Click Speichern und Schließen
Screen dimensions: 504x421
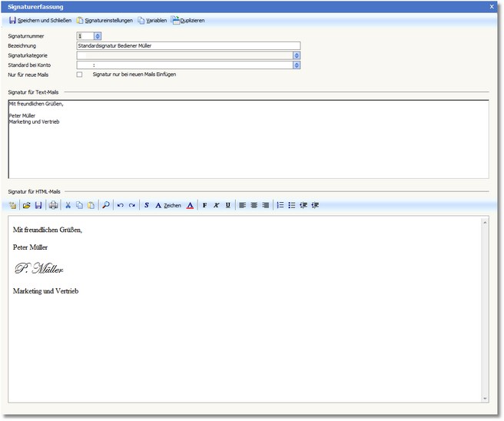[x=40, y=20]
